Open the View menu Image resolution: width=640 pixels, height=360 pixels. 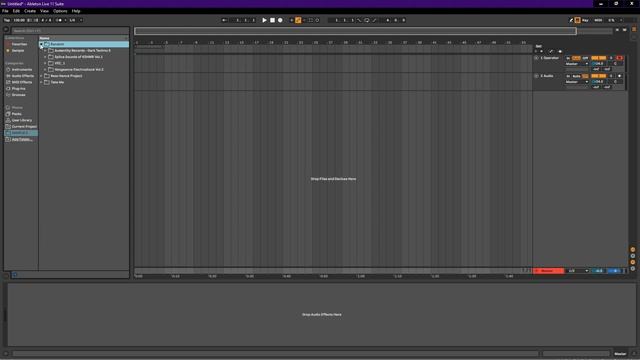coord(44,11)
